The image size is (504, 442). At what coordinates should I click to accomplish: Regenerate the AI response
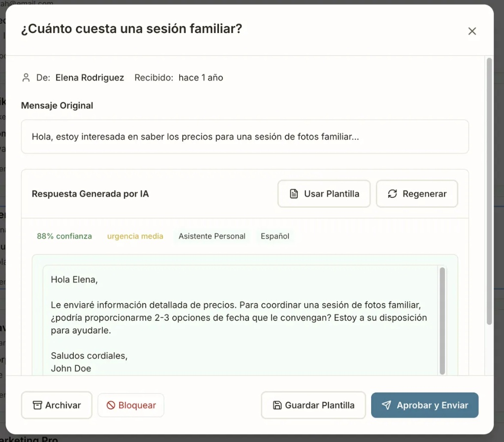tap(417, 193)
